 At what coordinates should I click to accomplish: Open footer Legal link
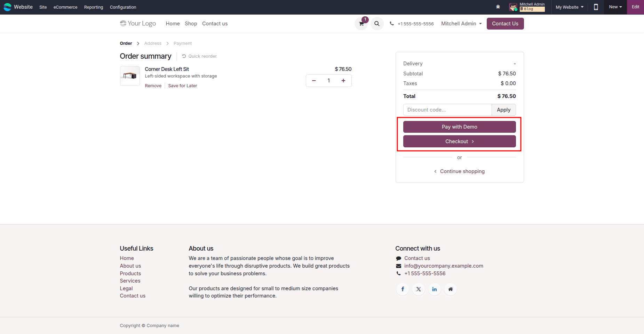[x=126, y=288]
